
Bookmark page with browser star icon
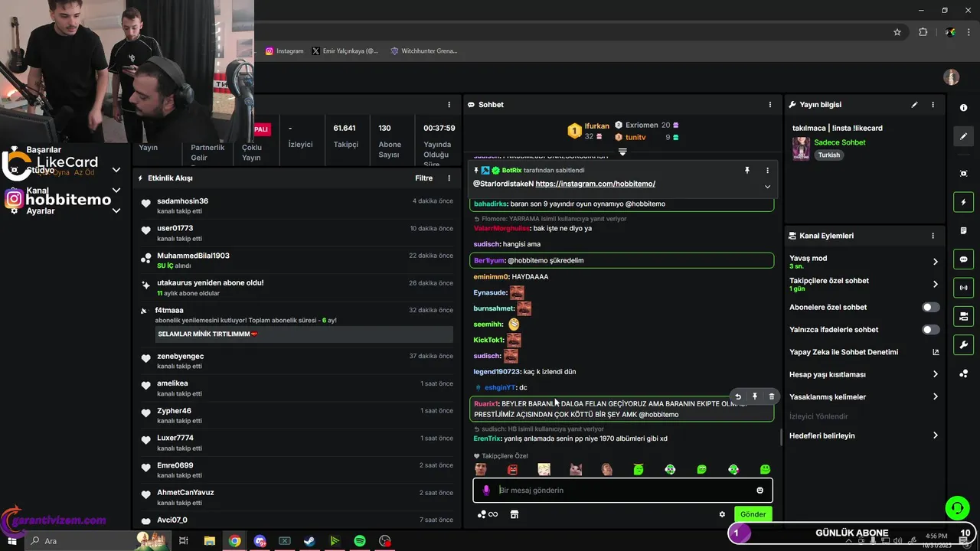pos(897,32)
